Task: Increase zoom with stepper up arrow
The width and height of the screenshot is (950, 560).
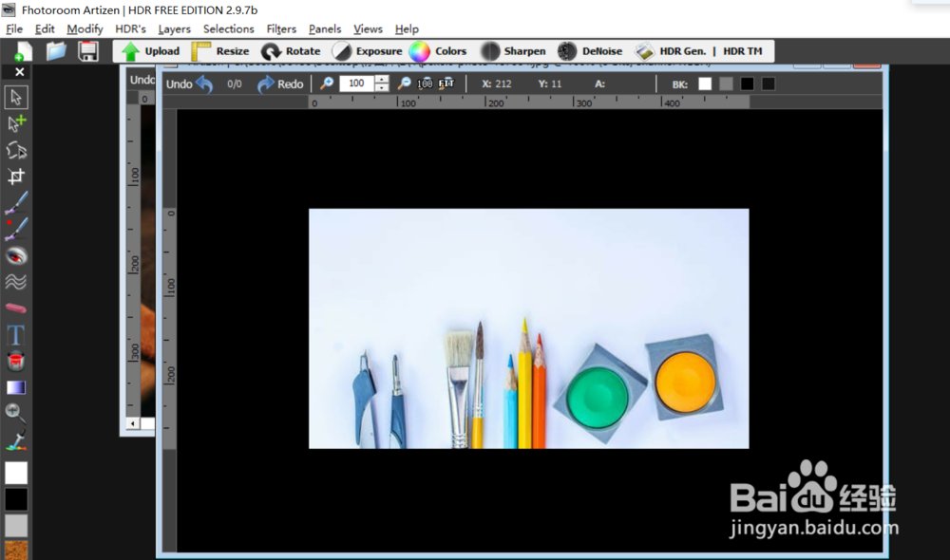Action: tap(382, 80)
